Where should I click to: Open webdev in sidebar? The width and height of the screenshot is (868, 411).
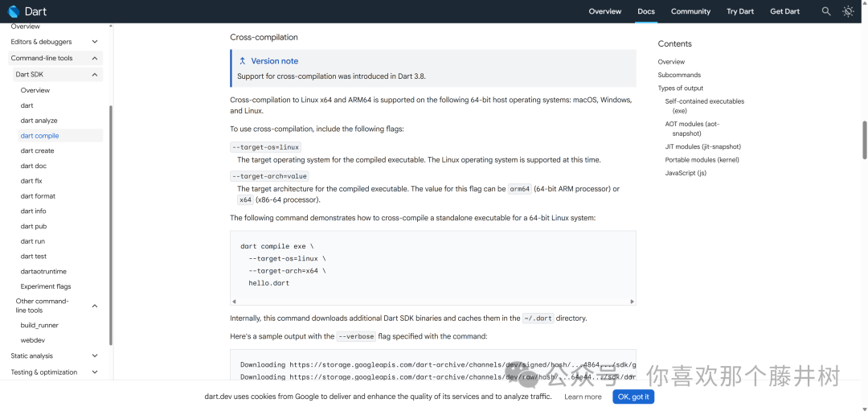[31, 340]
